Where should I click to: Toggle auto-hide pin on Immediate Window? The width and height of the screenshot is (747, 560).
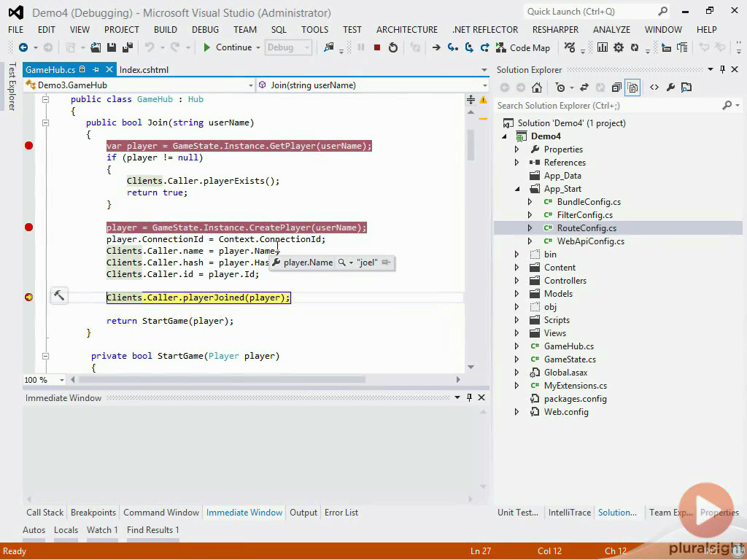coord(469,397)
